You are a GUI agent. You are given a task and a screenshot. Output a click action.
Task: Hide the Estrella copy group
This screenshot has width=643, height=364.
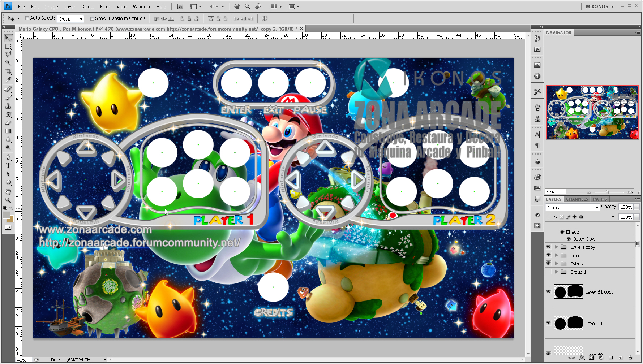click(548, 247)
